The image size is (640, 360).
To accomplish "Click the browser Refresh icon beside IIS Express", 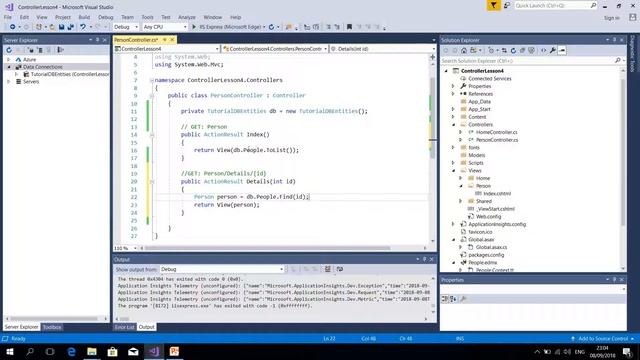I will [x=271, y=27].
